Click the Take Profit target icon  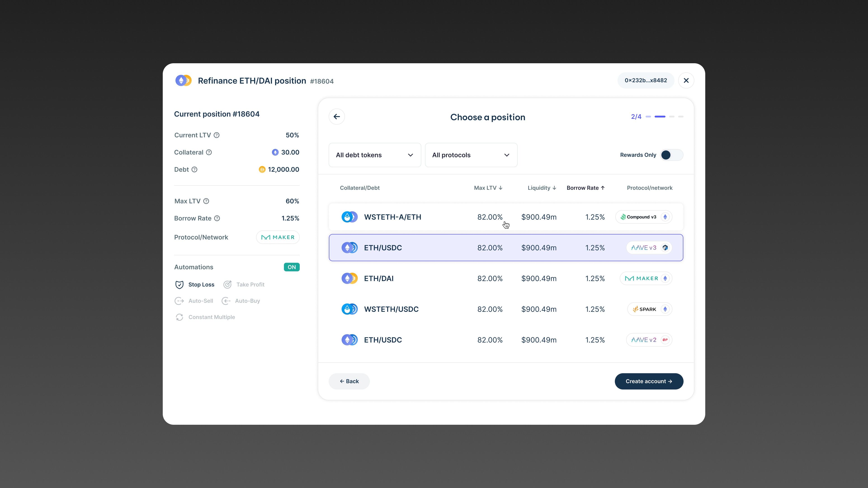[228, 285]
